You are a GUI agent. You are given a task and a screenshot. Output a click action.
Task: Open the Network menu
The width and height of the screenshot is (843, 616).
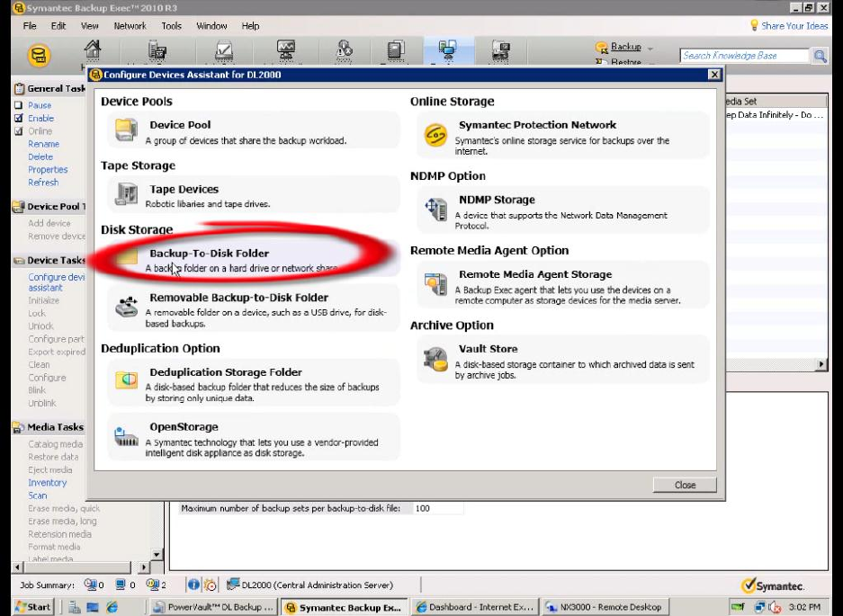(x=130, y=26)
